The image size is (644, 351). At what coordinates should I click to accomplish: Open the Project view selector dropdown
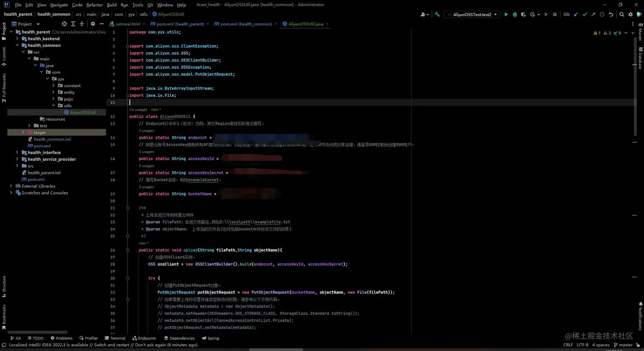[26, 24]
